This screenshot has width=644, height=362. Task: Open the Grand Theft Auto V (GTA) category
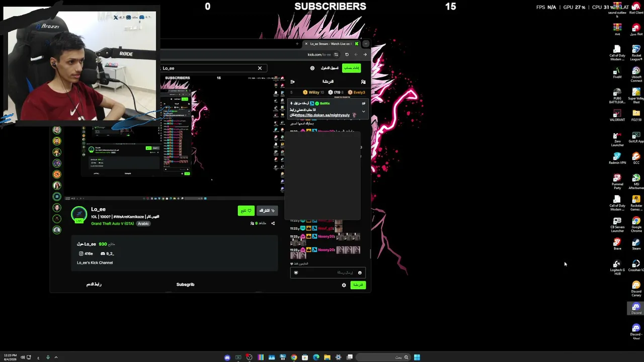[x=112, y=223]
